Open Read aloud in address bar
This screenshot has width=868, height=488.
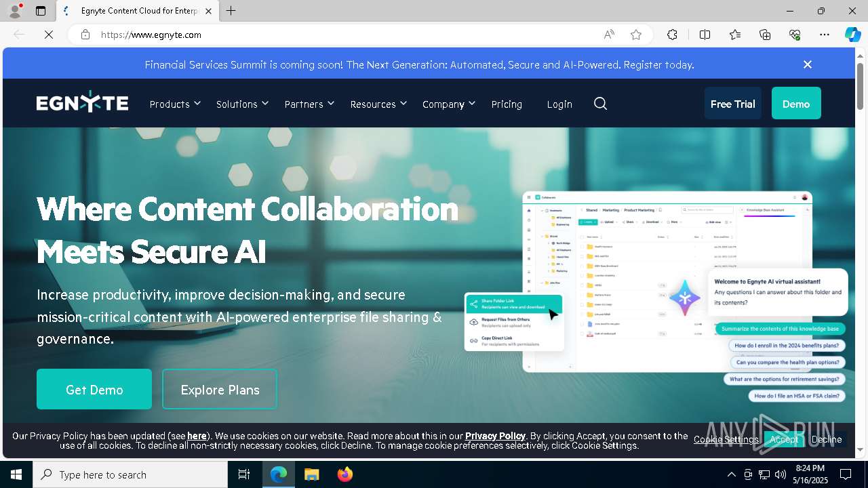[609, 35]
